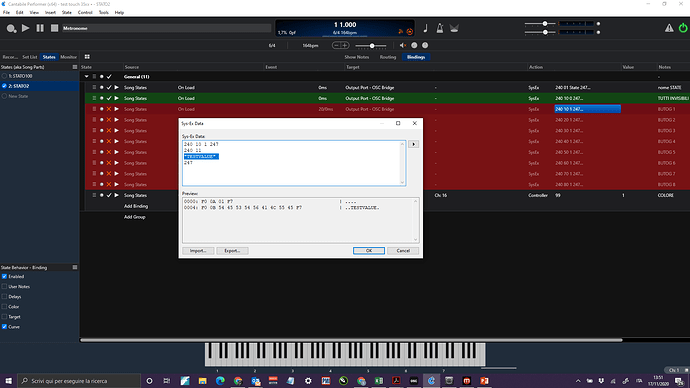The height and width of the screenshot is (388, 690).
Task: Switch to the Monitor tab
Action: pyautogui.click(x=68, y=57)
